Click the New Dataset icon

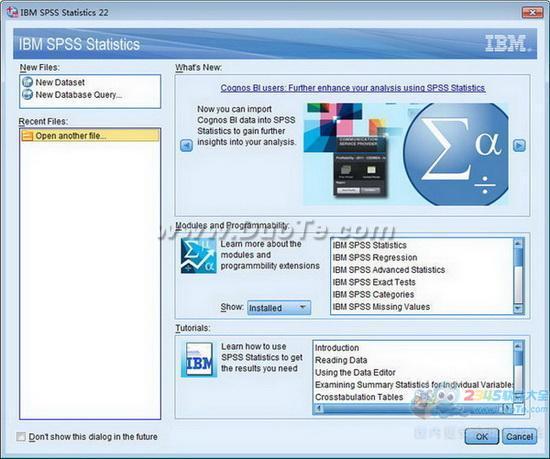pos(27,82)
